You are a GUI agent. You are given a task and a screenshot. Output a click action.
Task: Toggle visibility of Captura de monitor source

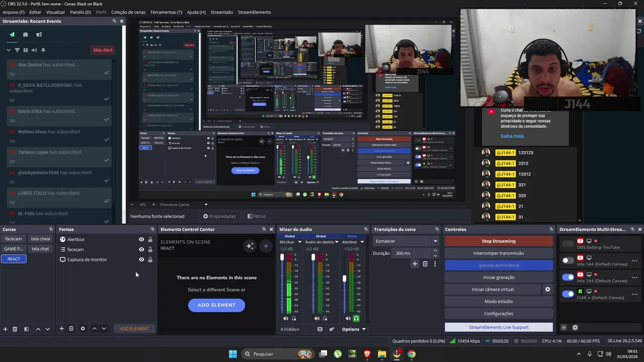click(141, 259)
